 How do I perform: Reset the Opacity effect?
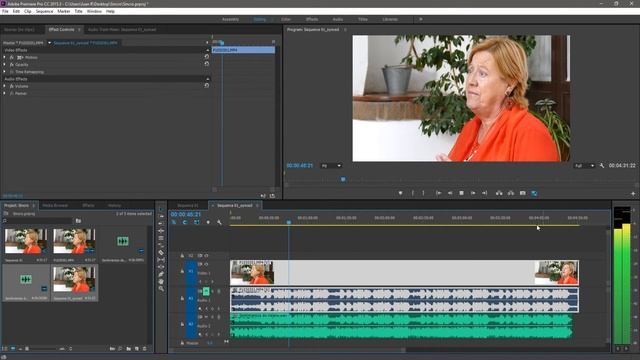(207, 64)
